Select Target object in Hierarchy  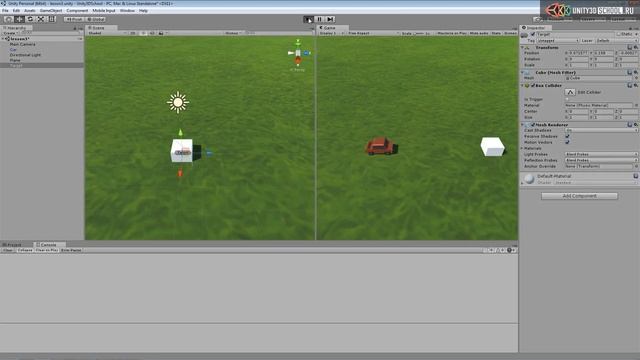tap(16, 65)
